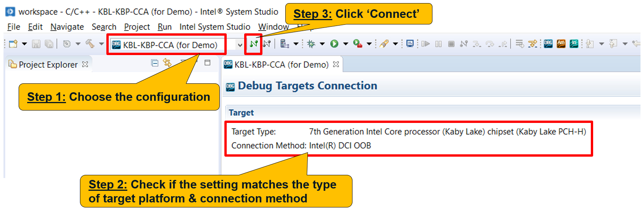Select the KBL-KBP-CCA (for Demo) editor tab

[281, 64]
